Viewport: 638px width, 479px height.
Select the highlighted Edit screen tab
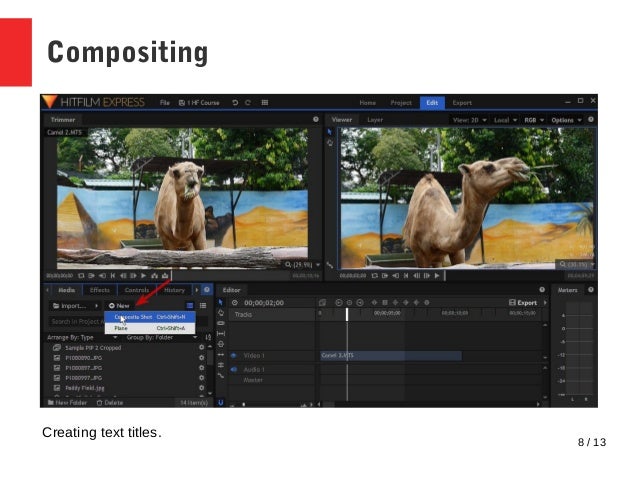[x=432, y=103]
